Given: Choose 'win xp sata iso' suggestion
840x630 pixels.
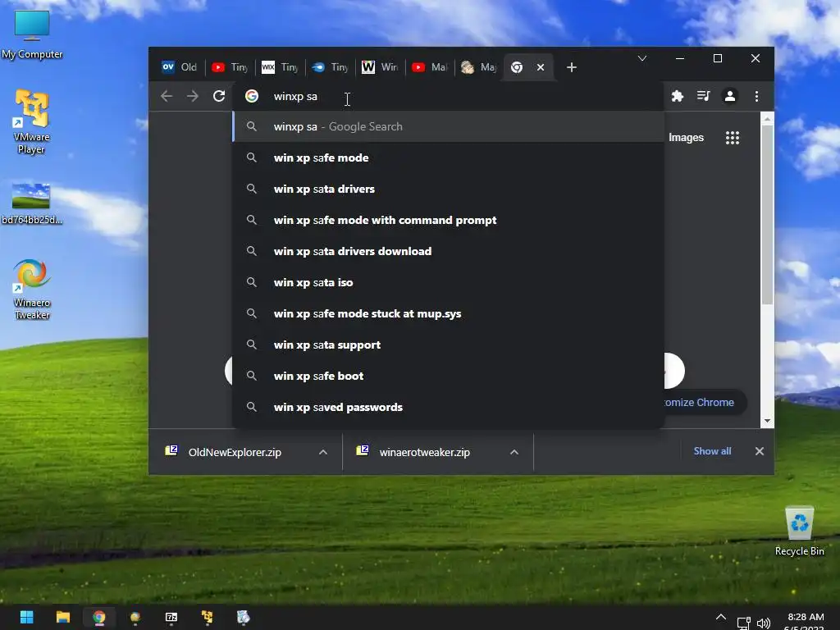Looking at the screenshot, I should [x=449, y=282].
